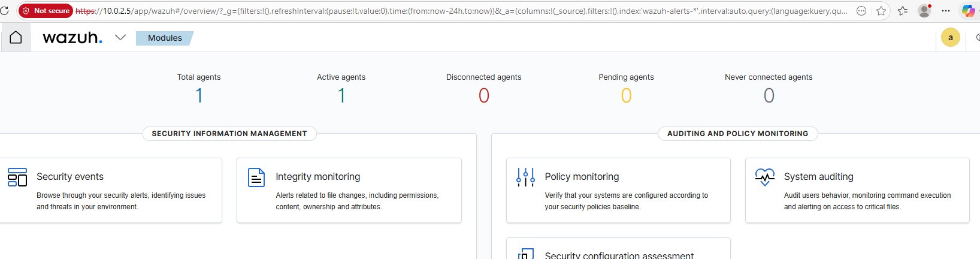
Task: Click the Not secure site badge
Action: click(x=46, y=11)
